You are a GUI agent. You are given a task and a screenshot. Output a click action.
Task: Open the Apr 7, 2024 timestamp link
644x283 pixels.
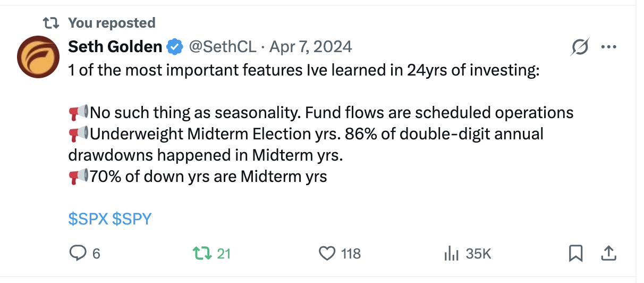point(311,47)
